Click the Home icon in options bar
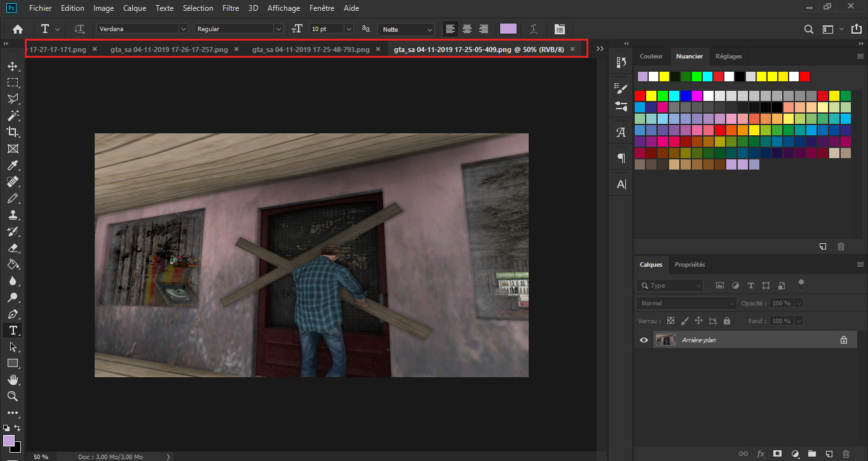The image size is (868, 461). tap(18, 29)
